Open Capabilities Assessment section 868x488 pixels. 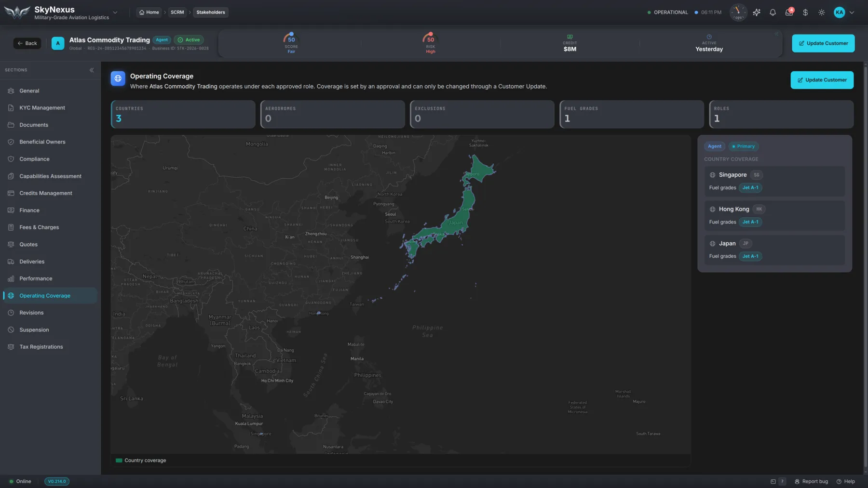click(50, 176)
